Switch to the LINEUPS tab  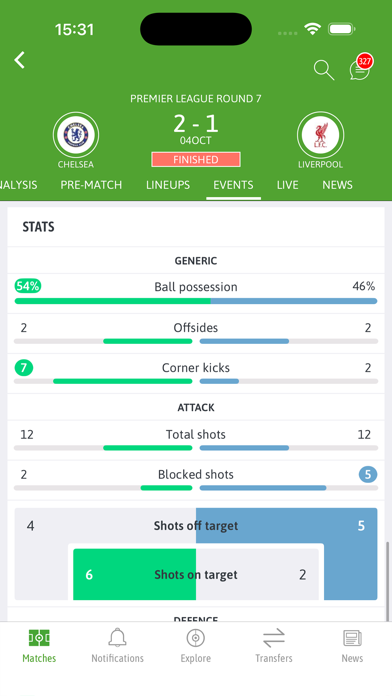[168, 185]
